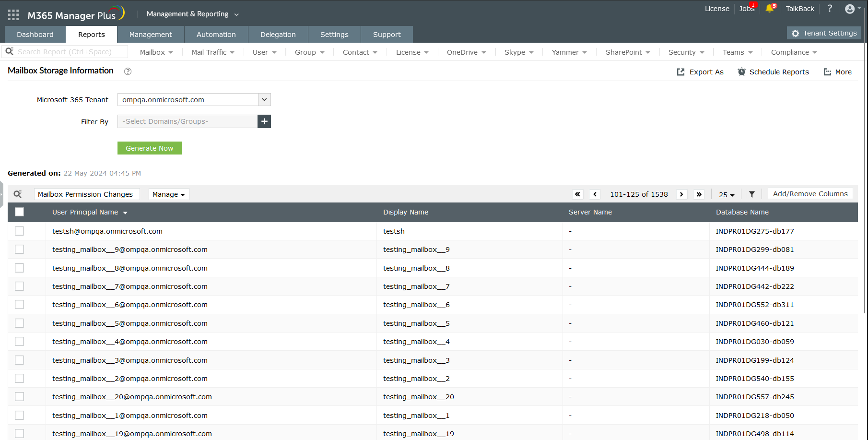Open the TalkBack link
The image size is (868, 440).
tap(800, 9)
